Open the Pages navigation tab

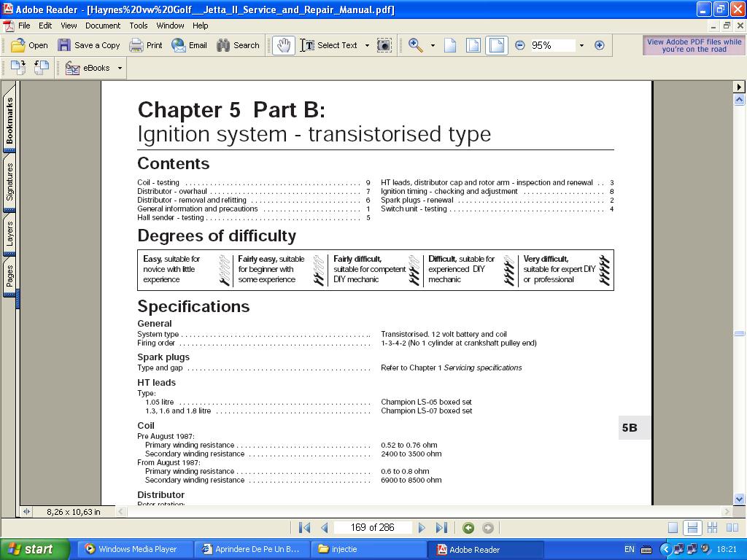(9, 276)
